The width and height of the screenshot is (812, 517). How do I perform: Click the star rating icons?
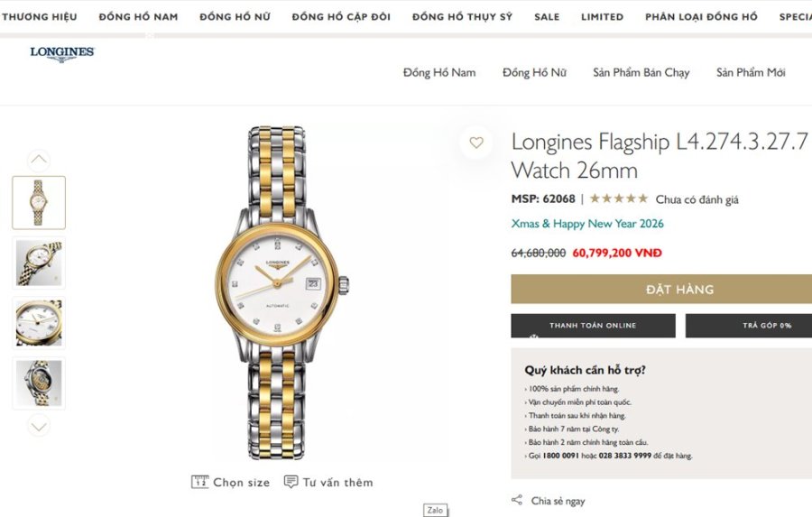(618, 199)
